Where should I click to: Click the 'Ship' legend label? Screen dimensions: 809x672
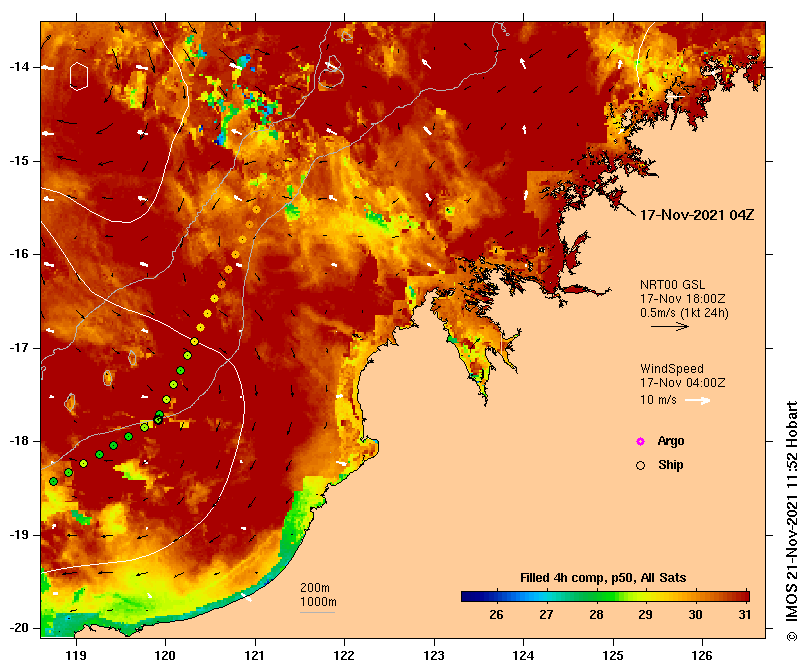[x=671, y=465]
